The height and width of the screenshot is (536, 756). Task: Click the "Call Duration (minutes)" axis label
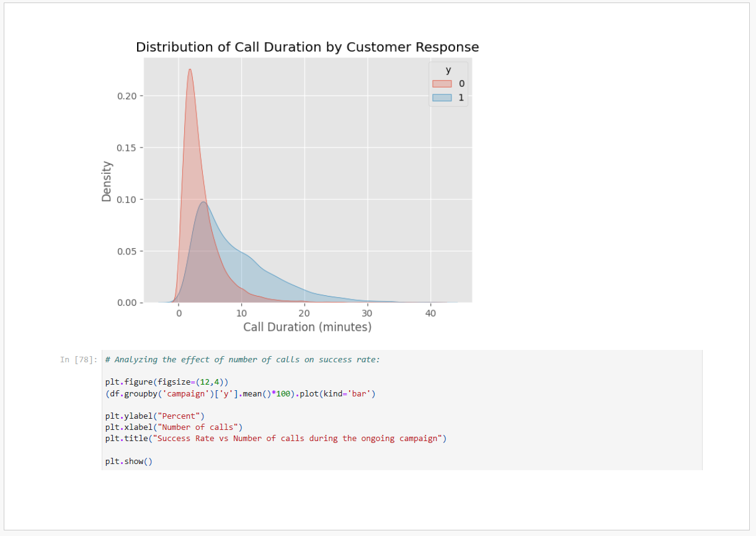click(307, 327)
